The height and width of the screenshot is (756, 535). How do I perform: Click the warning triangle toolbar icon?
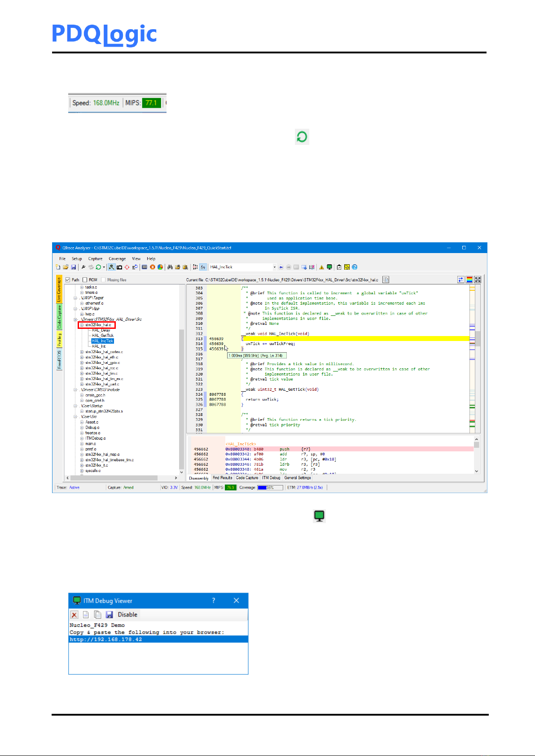click(x=321, y=267)
